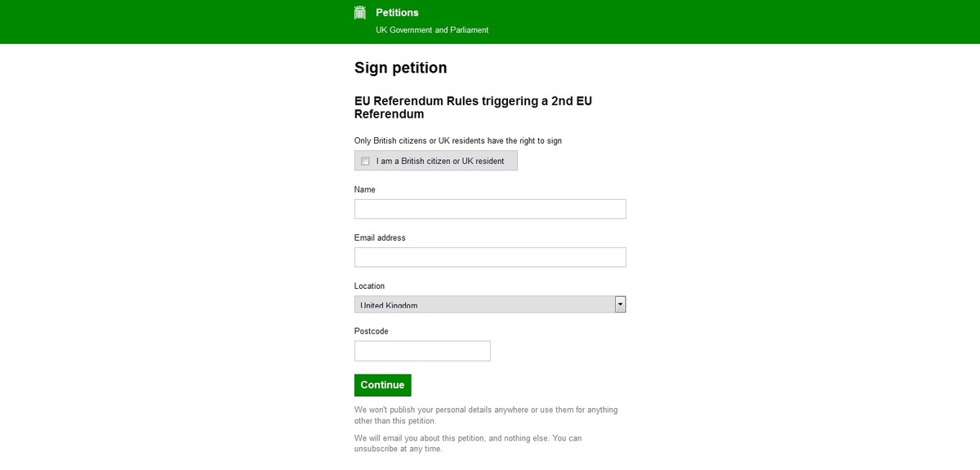Focus the Postcode input field
This screenshot has height=470, width=980.
(422, 351)
